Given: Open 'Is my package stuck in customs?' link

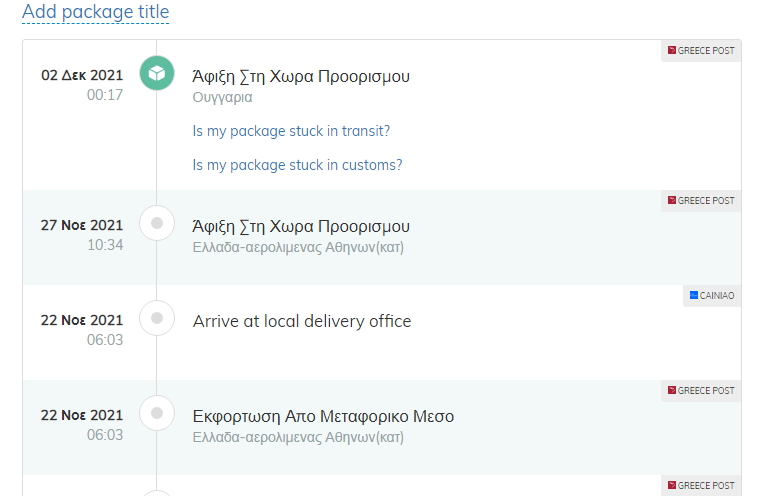Looking at the screenshot, I should point(297,165).
